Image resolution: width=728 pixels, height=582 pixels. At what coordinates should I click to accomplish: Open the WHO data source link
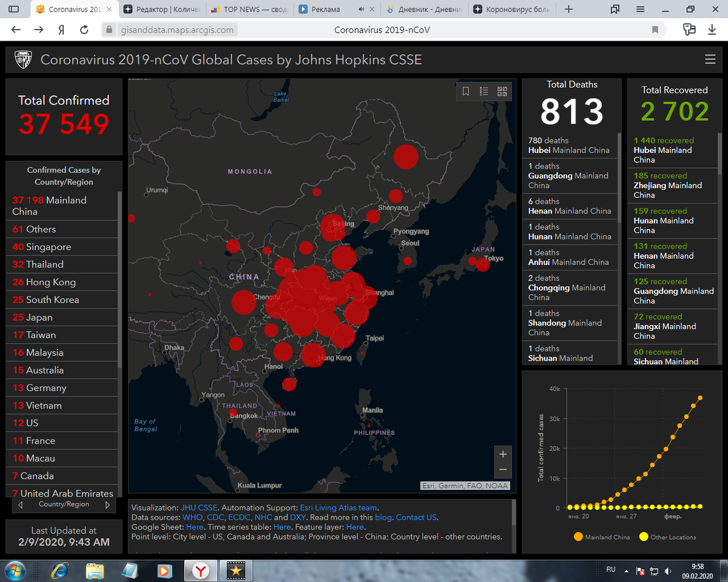coord(192,518)
